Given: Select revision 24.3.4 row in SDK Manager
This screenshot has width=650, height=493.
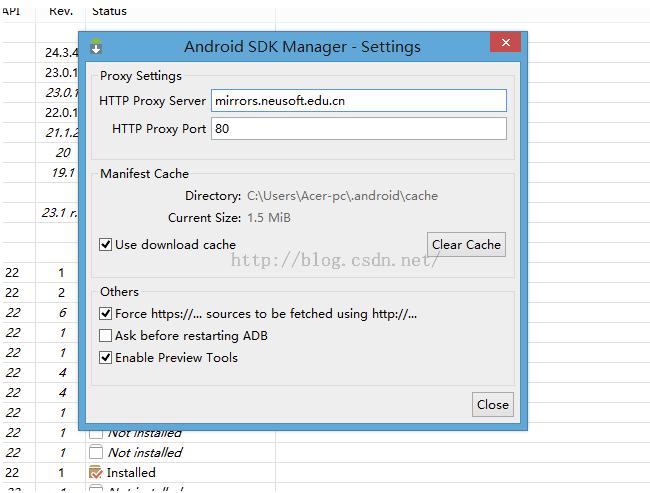Looking at the screenshot, I should click(61, 53).
